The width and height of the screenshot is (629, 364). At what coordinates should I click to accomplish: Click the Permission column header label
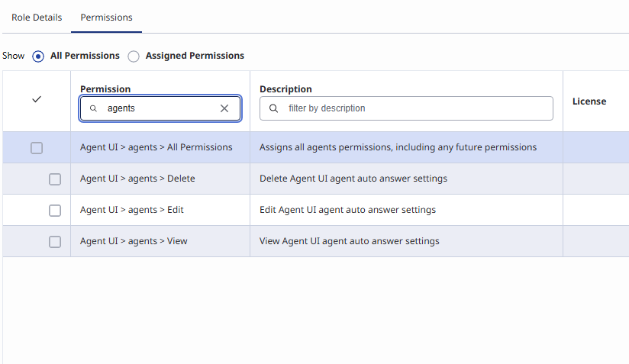pos(105,89)
